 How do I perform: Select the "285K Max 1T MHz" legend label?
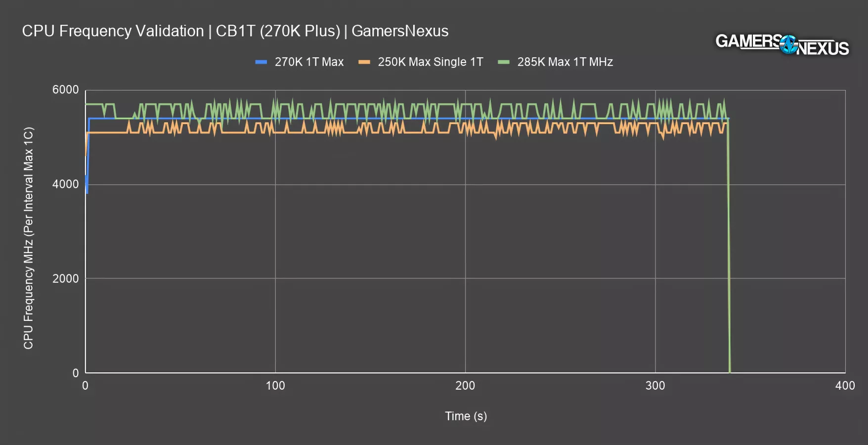pos(565,62)
